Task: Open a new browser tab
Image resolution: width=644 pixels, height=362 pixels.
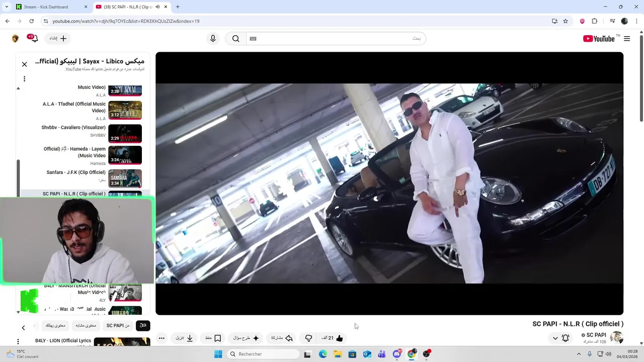Action: pos(178,7)
